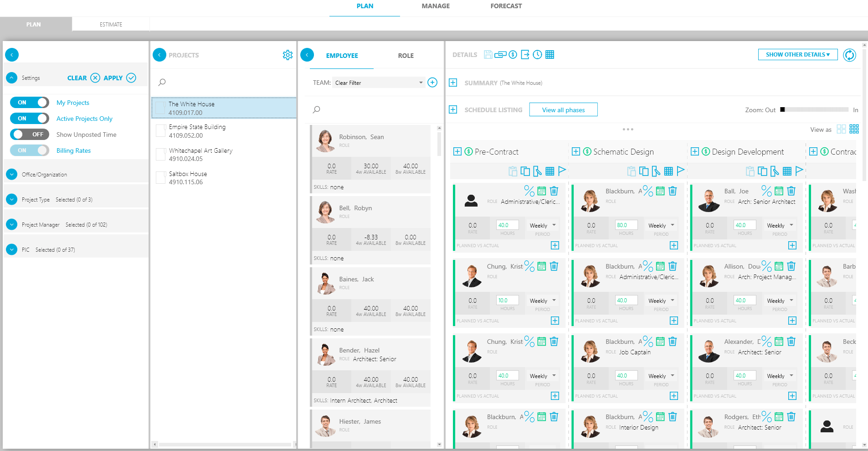The image size is (868, 451).
Task: Click the Pre-Contract phase dollar icon
Action: pos(468,151)
